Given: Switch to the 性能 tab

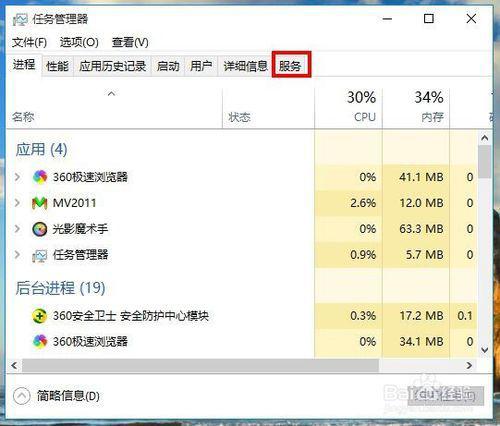Looking at the screenshot, I should pyautogui.click(x=57, y=66).
